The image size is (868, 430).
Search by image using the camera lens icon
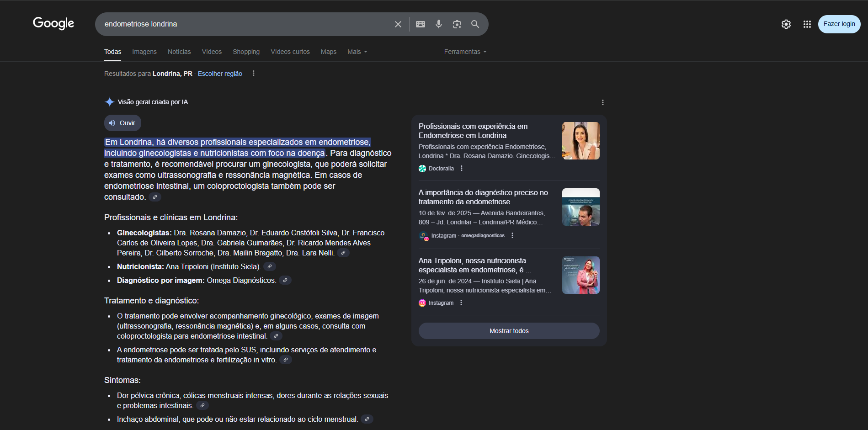point(457,24)
